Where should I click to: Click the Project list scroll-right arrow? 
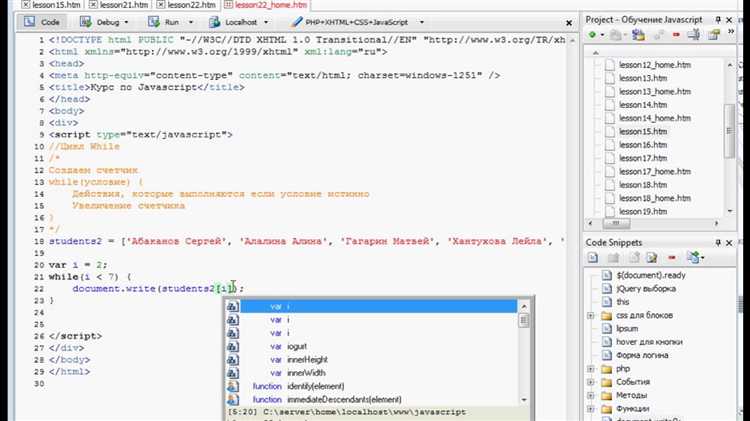point(716,223)
